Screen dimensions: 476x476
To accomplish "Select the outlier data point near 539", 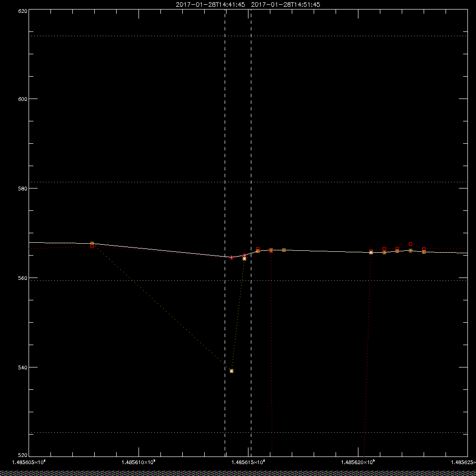I will [232, 371].
